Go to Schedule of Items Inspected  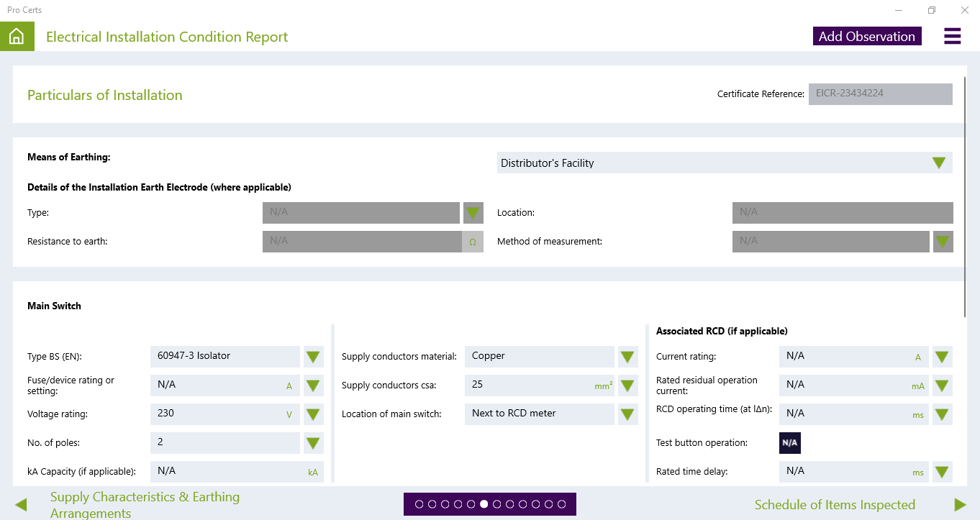(x=835, y=505)
